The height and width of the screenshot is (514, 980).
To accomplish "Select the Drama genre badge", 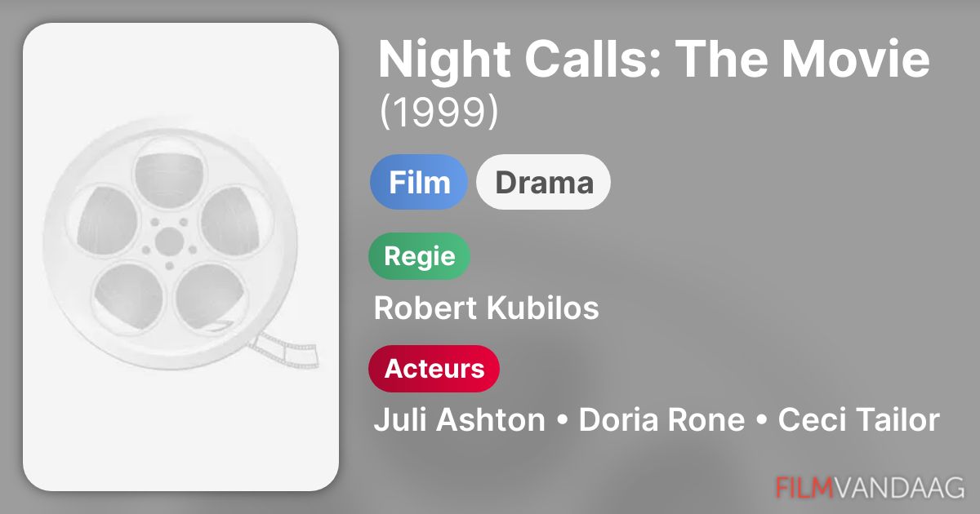I will coord(543,182).
